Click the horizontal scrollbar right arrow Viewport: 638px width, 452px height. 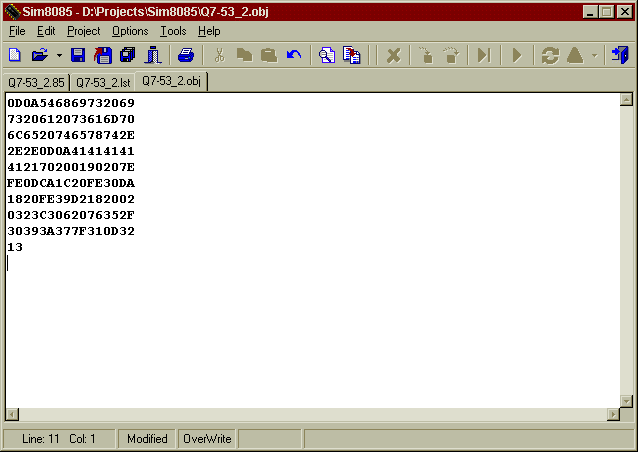[x=613, y=414]
